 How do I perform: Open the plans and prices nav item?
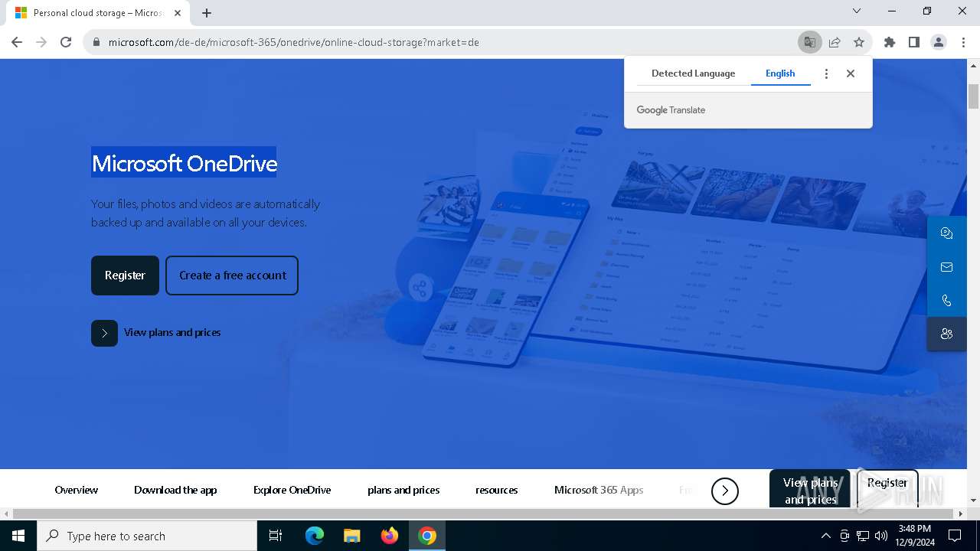(x=403, y=490)
